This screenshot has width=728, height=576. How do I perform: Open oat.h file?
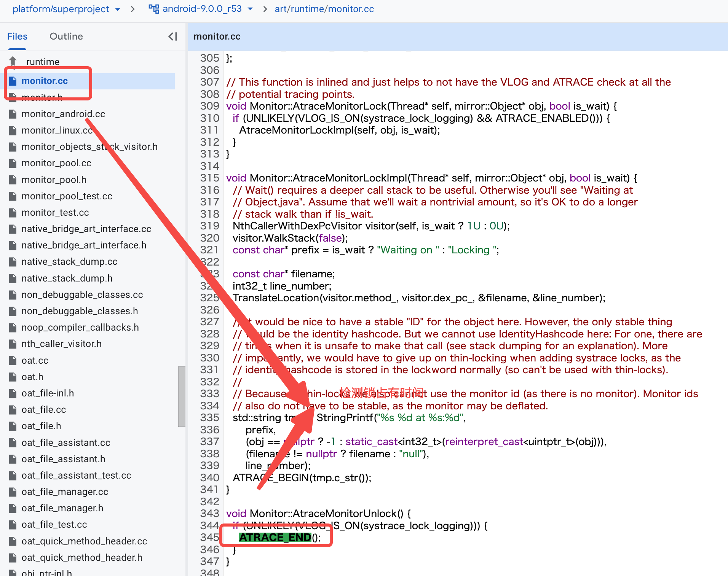[x=32, y=377]
